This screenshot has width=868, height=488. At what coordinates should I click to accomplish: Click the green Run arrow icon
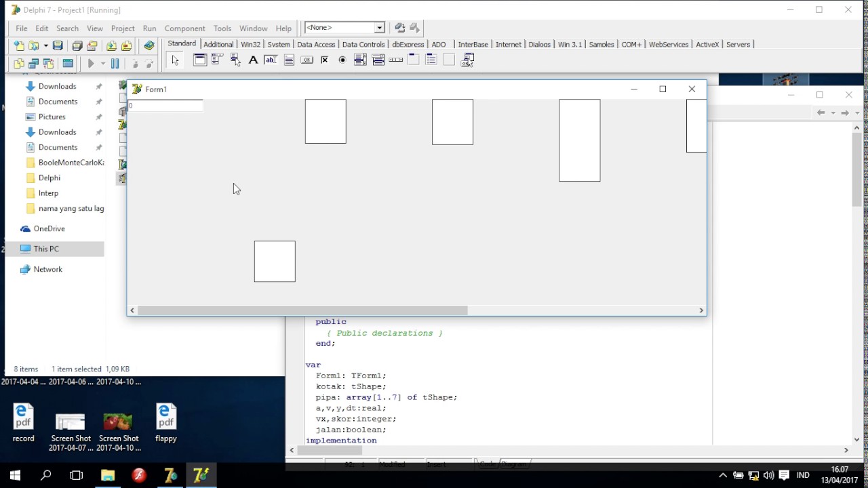pos(91,64)
